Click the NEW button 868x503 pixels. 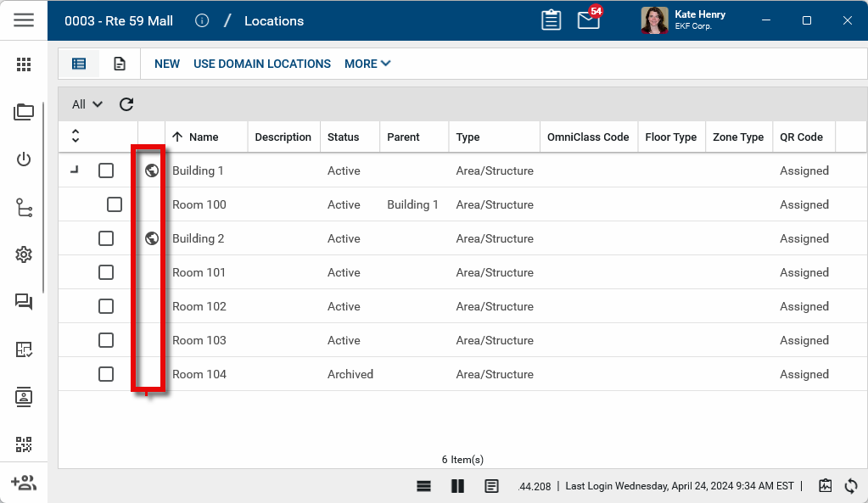pos(167,64)
